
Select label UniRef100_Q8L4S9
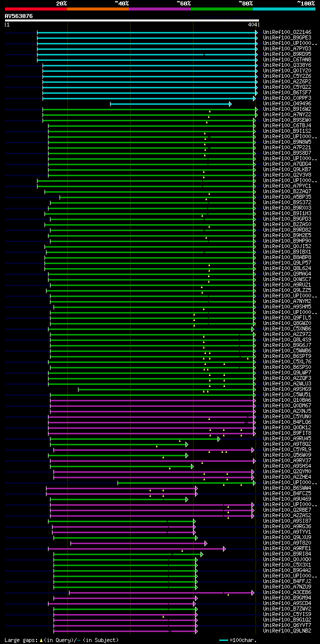(x=287, y=339)
